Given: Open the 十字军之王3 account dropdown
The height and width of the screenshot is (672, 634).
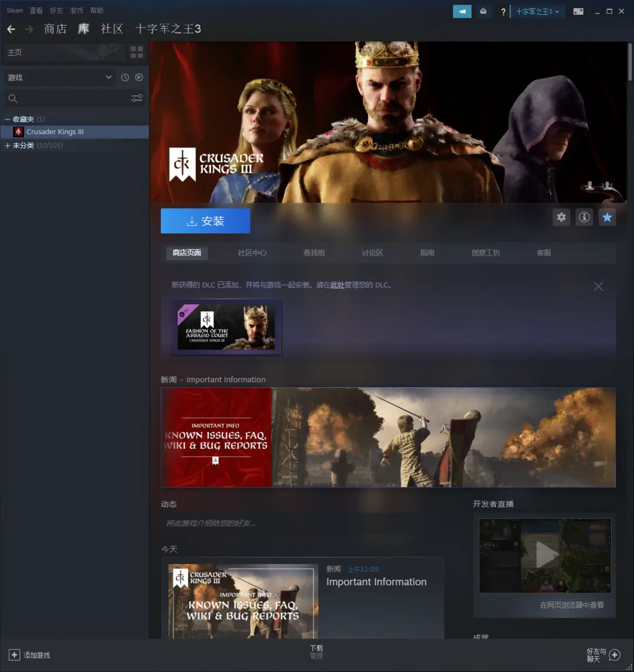Looking at the screenshot, I should click(x=538, y=12).
